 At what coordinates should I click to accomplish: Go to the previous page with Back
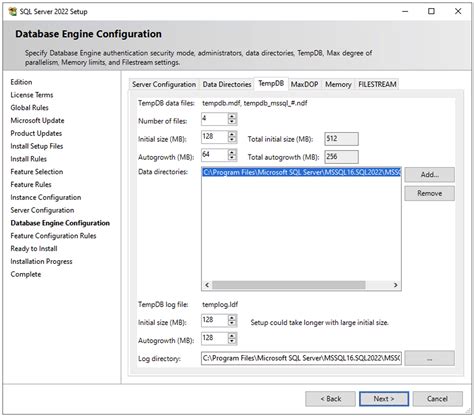pos(330,399)
